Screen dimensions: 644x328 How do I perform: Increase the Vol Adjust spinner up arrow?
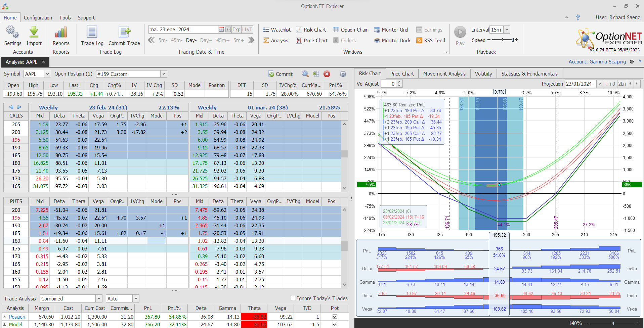[x=399, y=82]
